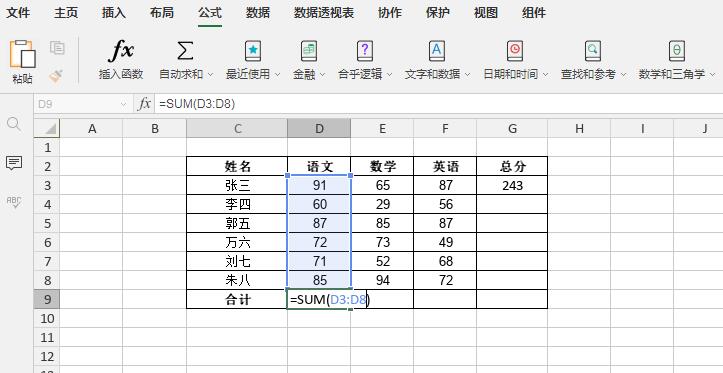Click the spell check ABC icon
Screen dimensions: 723x373
tap(14, 201)
